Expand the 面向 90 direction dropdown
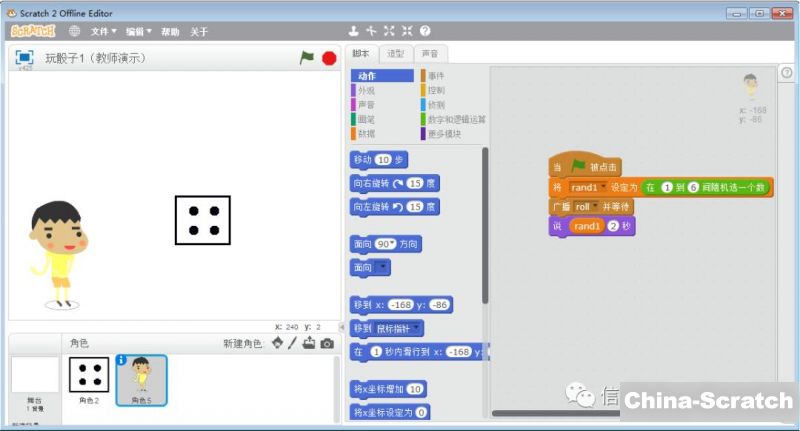Viewport: 800px width, 431px height. point(386,244)
